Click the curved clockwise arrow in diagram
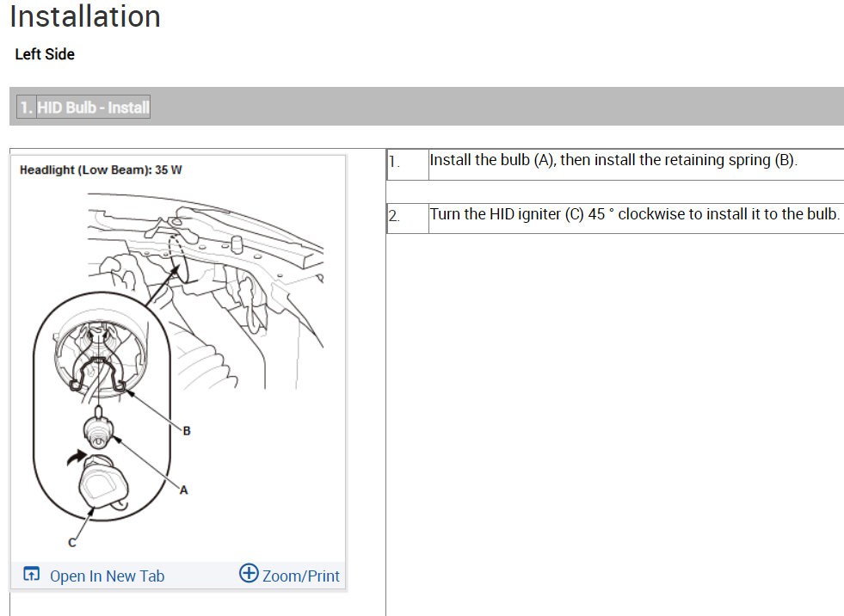 76,458
